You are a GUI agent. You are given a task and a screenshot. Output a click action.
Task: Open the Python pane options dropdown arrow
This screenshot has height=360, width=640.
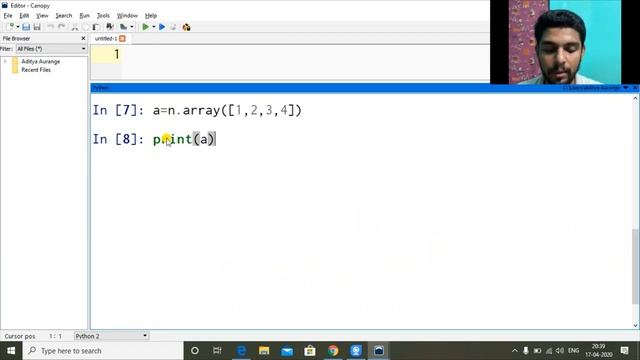(626, 88)
